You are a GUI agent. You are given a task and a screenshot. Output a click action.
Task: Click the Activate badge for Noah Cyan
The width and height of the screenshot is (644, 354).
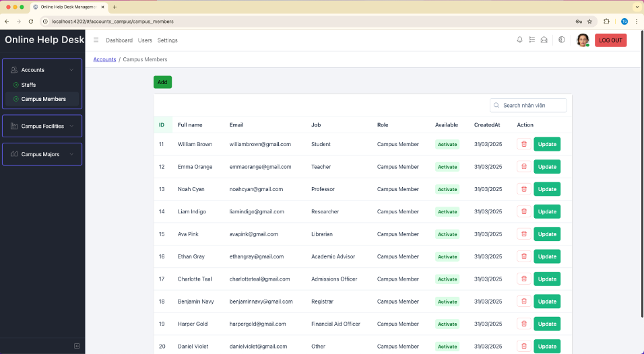coord(447,190)
